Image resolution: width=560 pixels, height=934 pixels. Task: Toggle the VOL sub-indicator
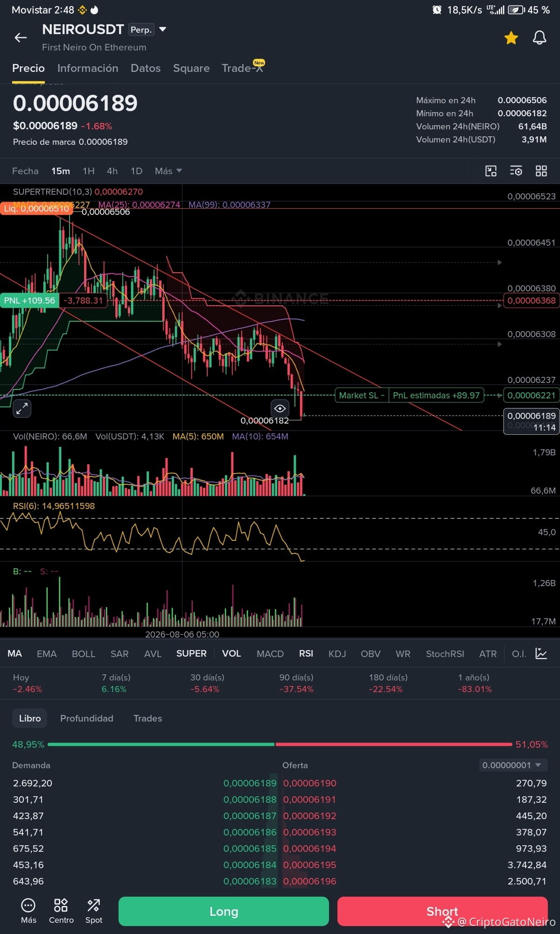click(x=231, y=654)
